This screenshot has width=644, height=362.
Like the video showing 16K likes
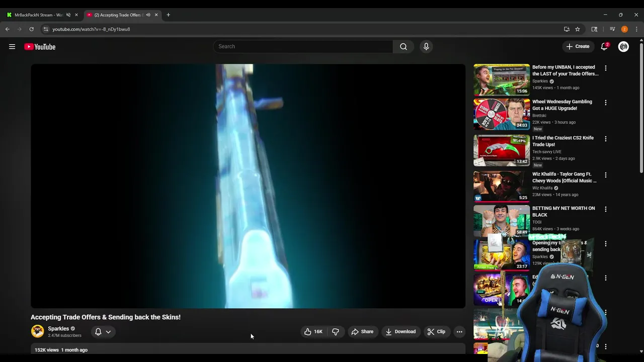tap(313, 332)
